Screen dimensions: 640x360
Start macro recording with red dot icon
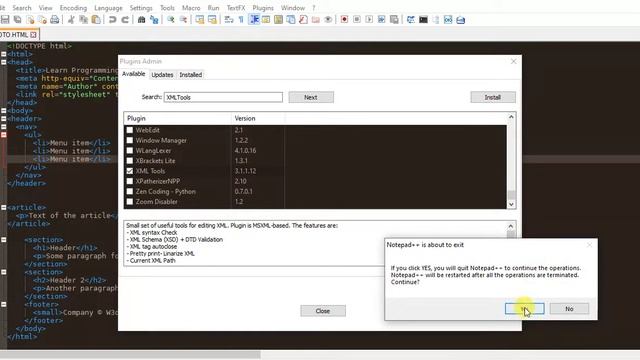[x=344, y=20]
